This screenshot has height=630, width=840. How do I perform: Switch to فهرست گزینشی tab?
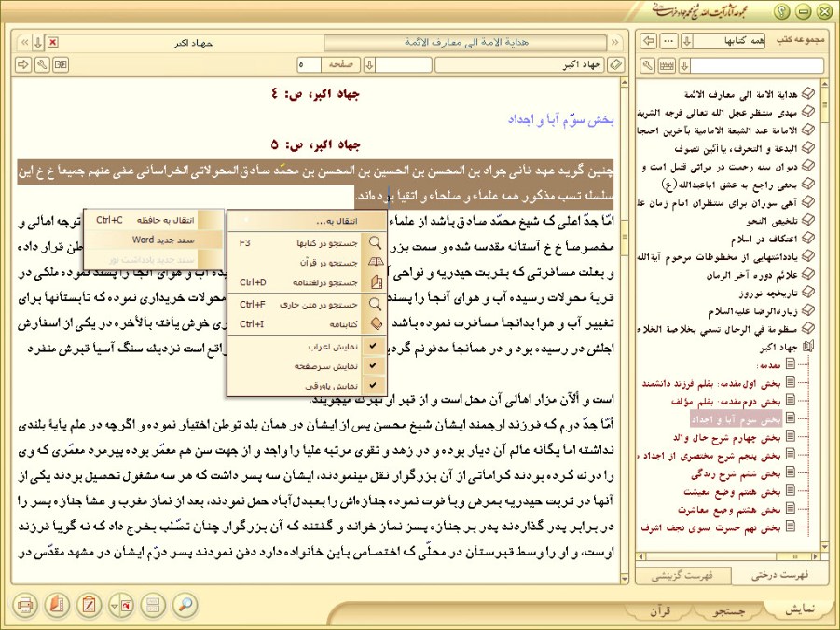tap(682, 576)
